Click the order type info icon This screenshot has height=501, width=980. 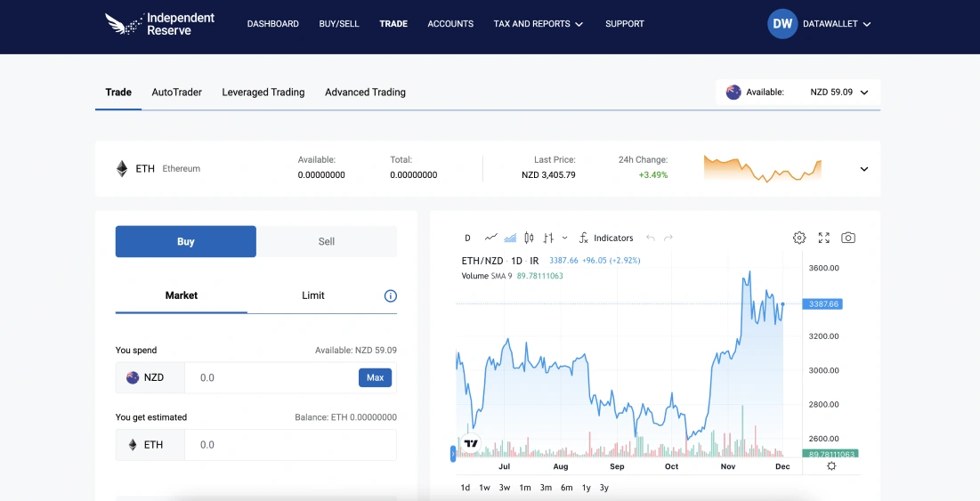(x=391, y=295)
